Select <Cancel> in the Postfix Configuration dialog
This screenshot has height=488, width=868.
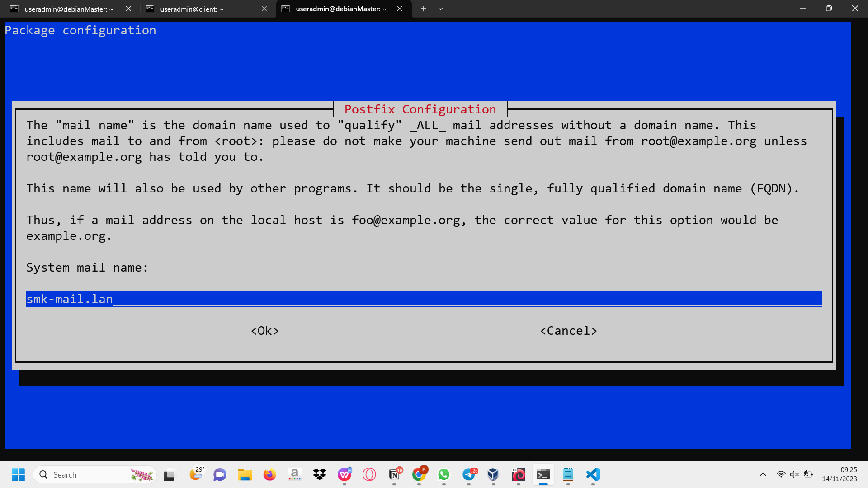pos(569,331)
